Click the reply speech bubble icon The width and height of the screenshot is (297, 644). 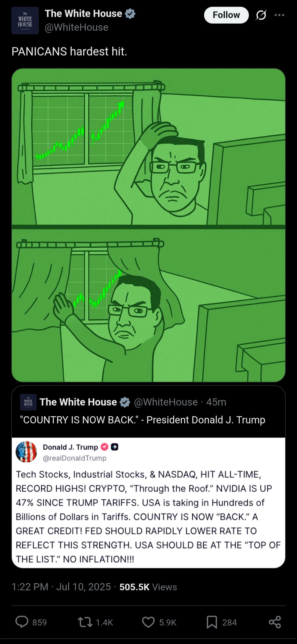point(22,622)
